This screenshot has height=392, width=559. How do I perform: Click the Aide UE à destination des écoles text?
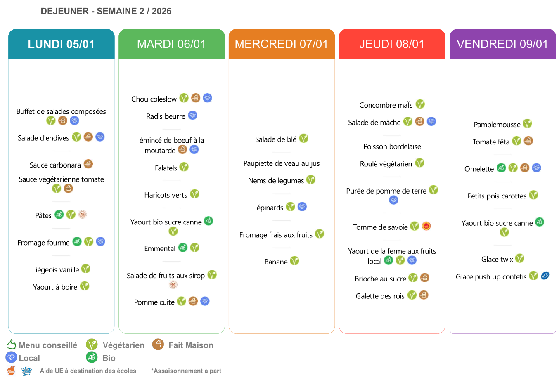coord(88,371)
